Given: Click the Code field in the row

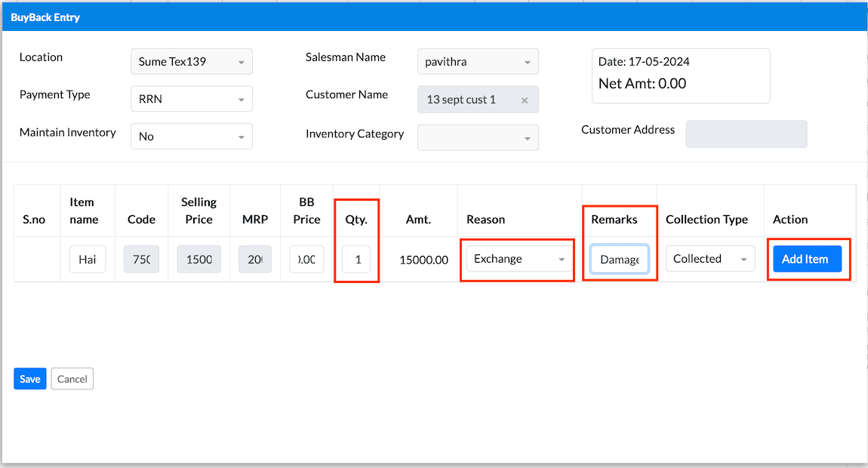Looking at the screenshot, I should pyautogui.click(x=141, y=260).
